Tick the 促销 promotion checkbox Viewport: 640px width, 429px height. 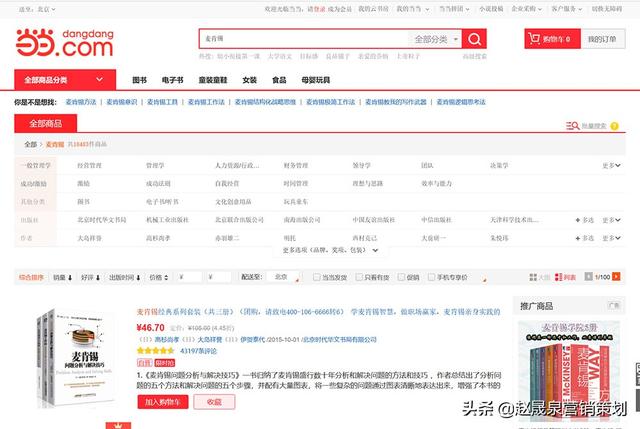point(402,277)
